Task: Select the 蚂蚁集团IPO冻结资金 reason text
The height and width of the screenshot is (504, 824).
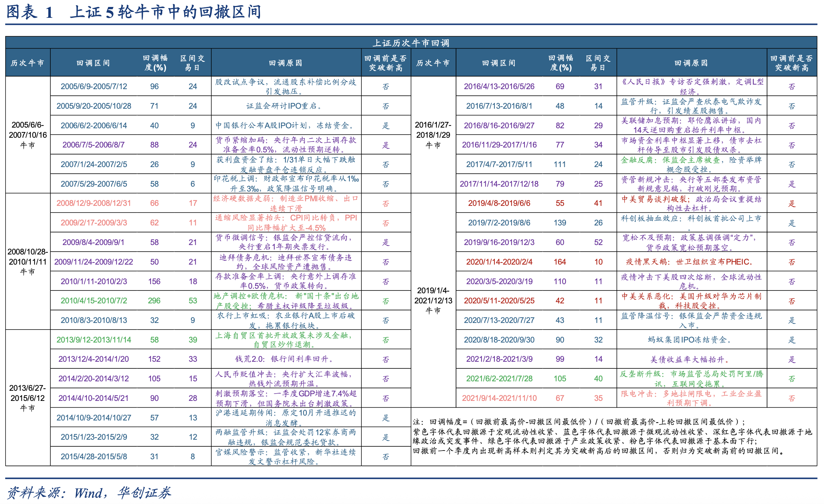Action: (x=689, y=340)
